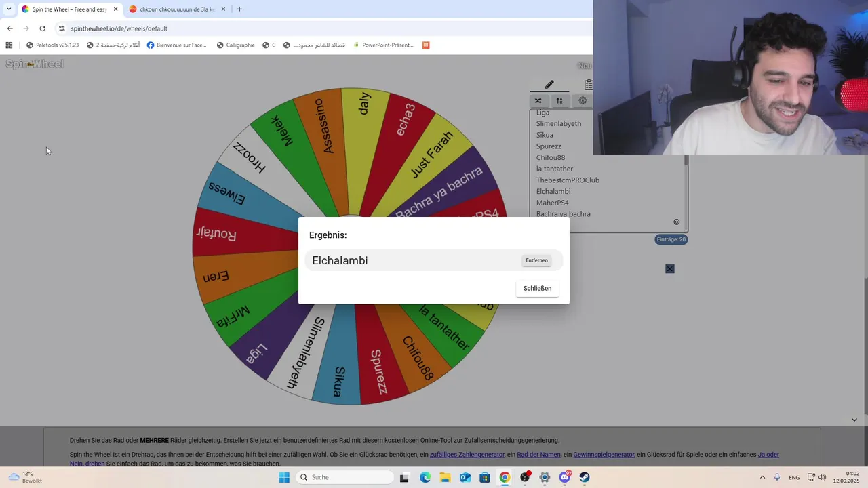Click the la tantather entry in the list
868x488 pixels.
tap(555, 169)
